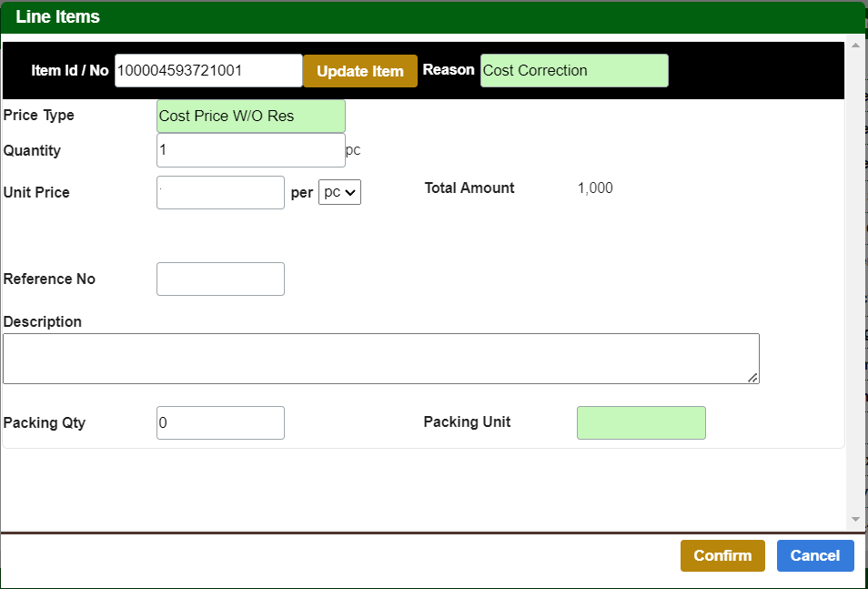Click the Description field label

click(x=43, y=322)
